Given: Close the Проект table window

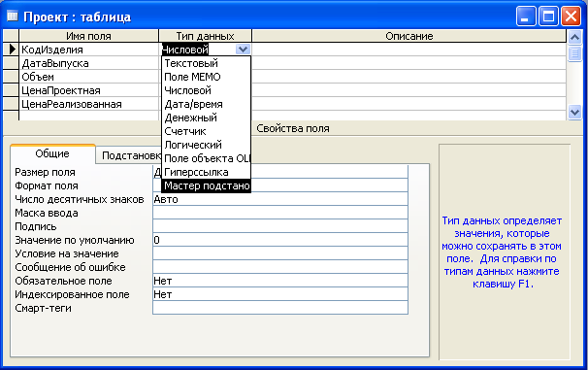Looking at the screenshot, I should coord(572,17).
